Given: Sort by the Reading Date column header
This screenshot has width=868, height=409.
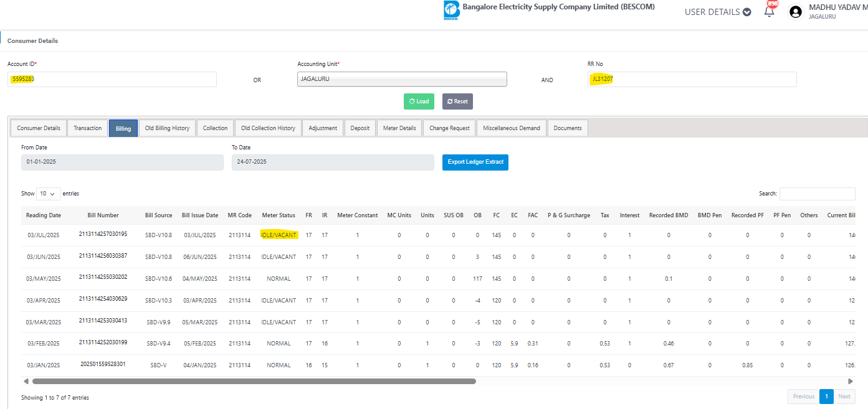Looking at the screenshot, I should (x=44, y=215).
